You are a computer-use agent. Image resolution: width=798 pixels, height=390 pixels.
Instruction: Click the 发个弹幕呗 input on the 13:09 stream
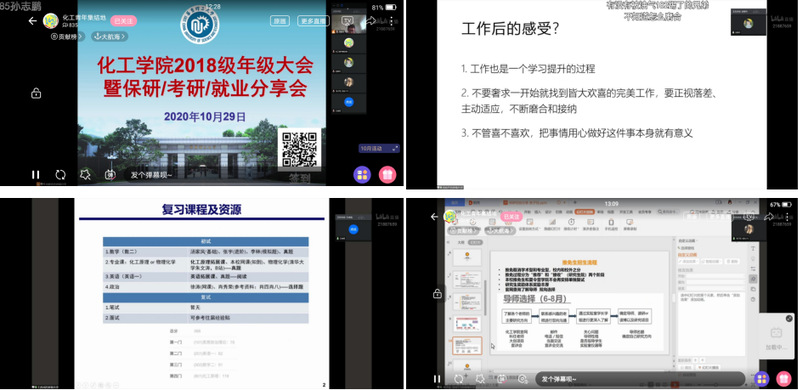coord(559,379)
